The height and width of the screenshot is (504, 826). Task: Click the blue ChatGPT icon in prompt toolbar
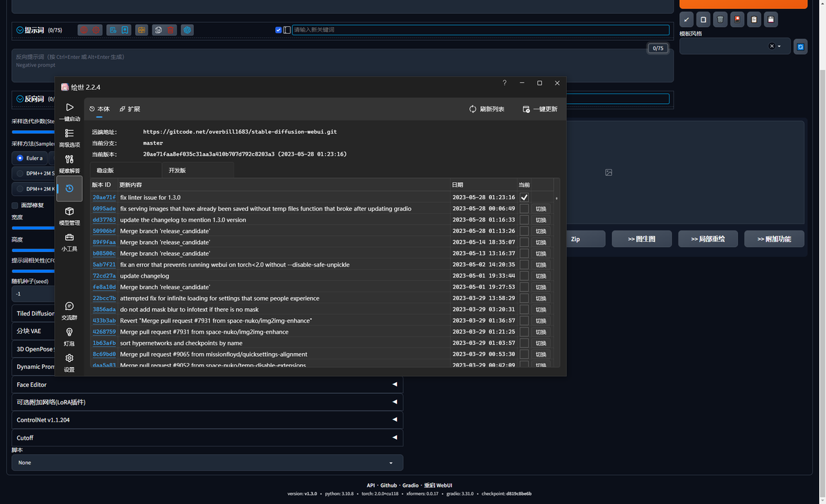(187, 30)
